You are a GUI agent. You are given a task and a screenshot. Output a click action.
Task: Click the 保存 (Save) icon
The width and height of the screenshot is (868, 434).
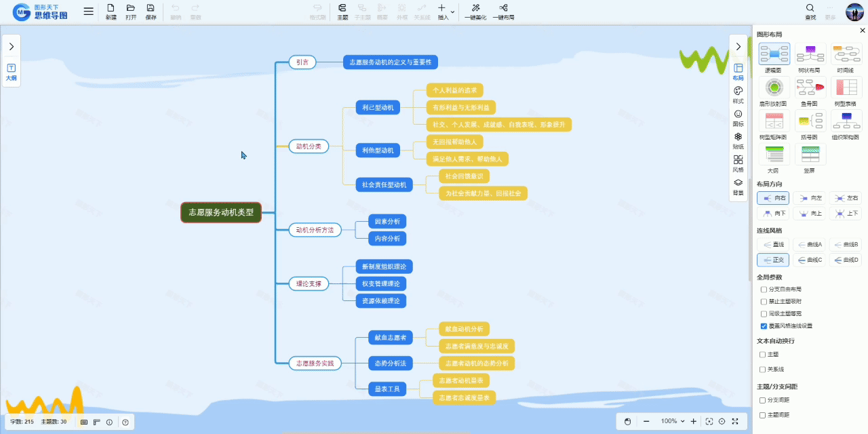click(151, 9)
